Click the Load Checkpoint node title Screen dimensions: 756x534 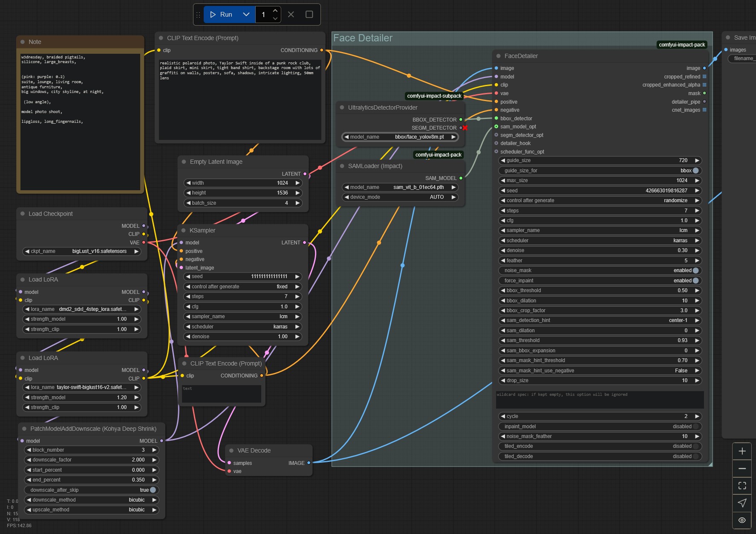click(50, 214)
